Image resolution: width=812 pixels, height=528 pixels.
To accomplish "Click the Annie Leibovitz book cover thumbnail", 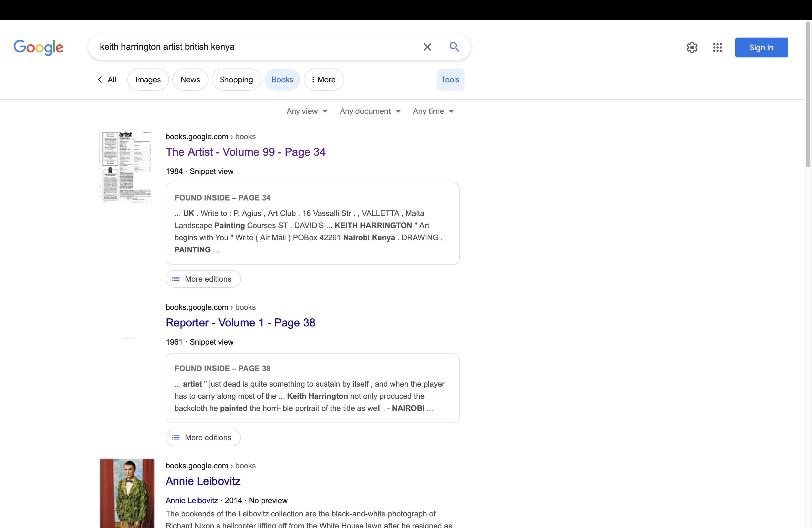I will pyautogui.click(x=127, y=493).
